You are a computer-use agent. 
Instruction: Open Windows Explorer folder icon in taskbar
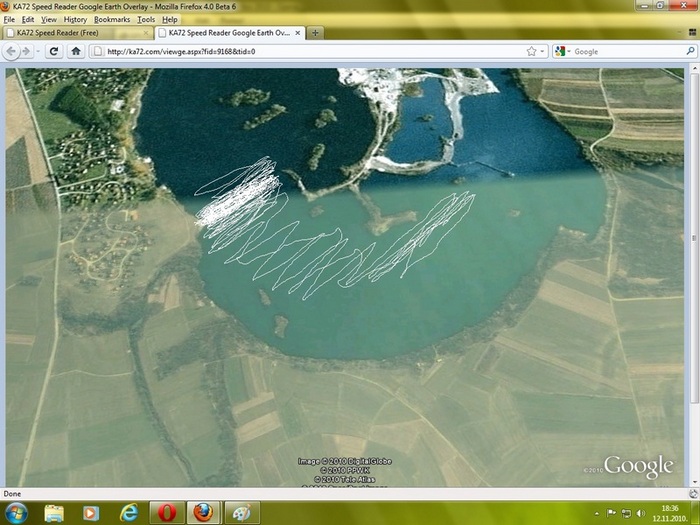pos(55,512)
